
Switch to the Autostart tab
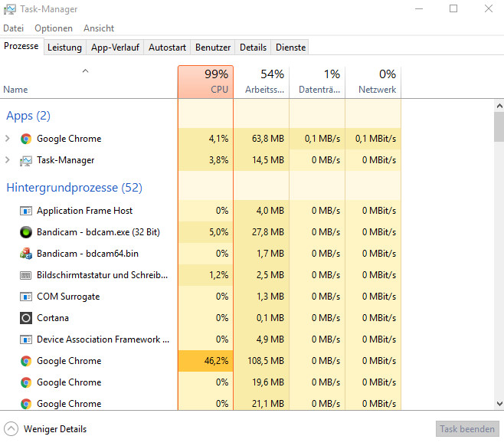pyautogui.click(x=167, y=48)
